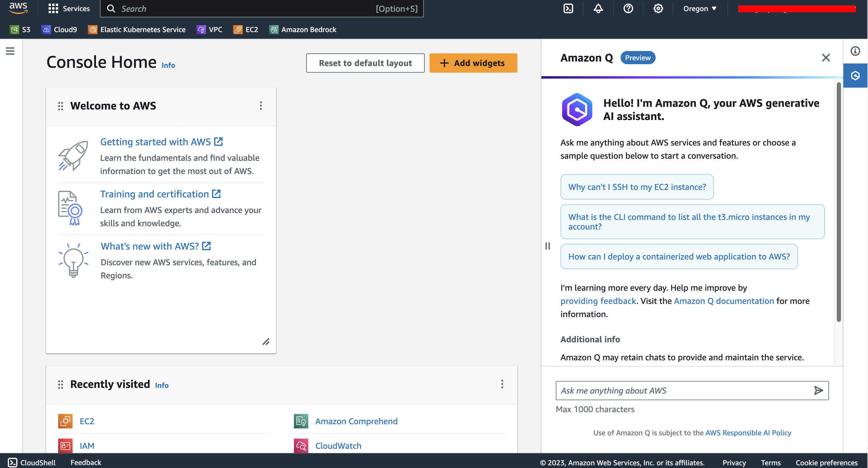Click the lightbulb icon for What's new

click(73, 260)
